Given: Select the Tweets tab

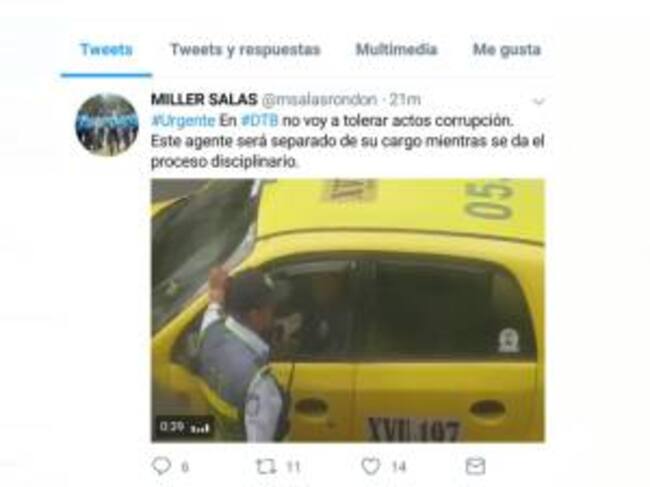Looking at the screenshot, I should [107, 49].
